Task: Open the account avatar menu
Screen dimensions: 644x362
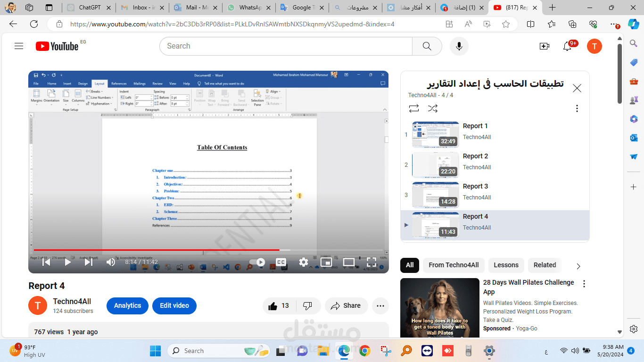Action: coord(594,46)
